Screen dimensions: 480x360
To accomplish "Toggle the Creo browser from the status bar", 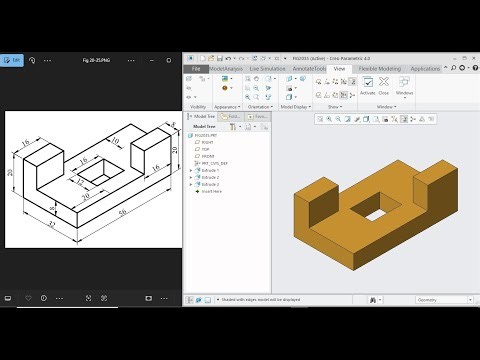I will (199, 300).
